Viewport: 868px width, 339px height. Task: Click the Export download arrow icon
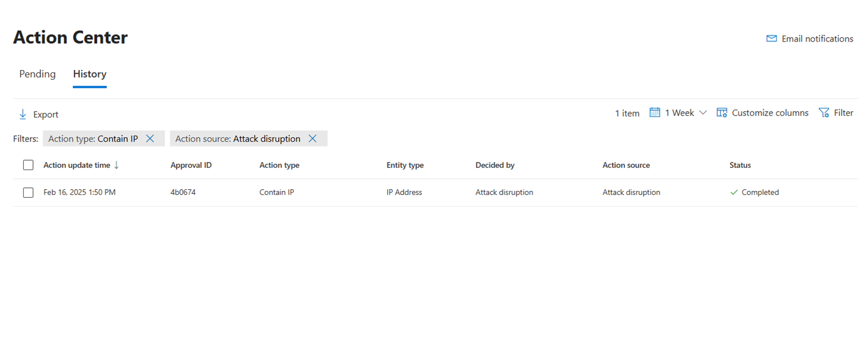tap(23, 115)
